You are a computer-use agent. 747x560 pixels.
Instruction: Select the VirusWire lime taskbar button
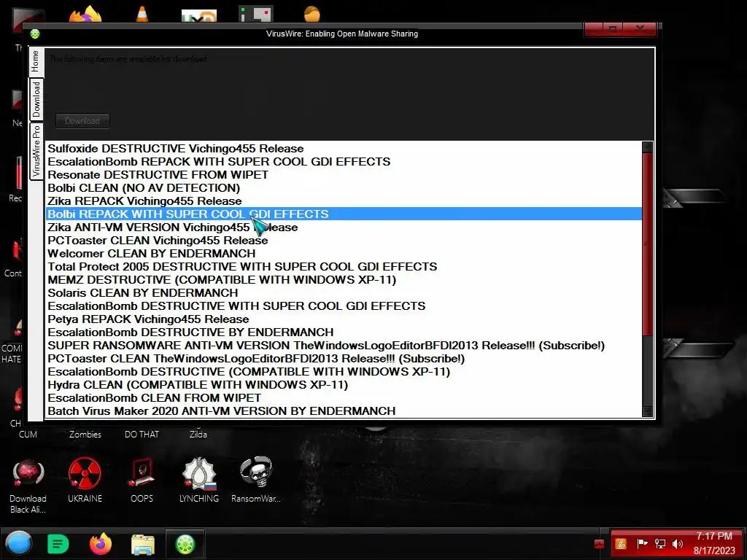(x=185, y=544)
